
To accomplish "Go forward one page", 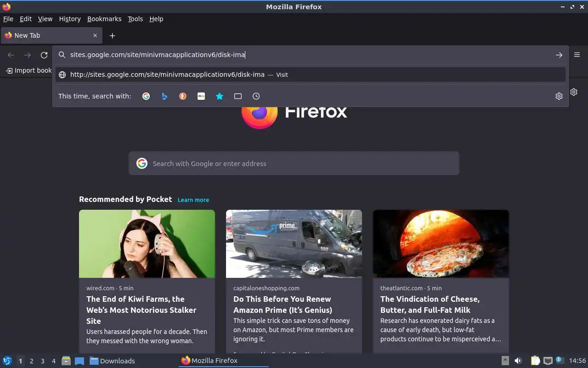I will (x=28, y=55).
